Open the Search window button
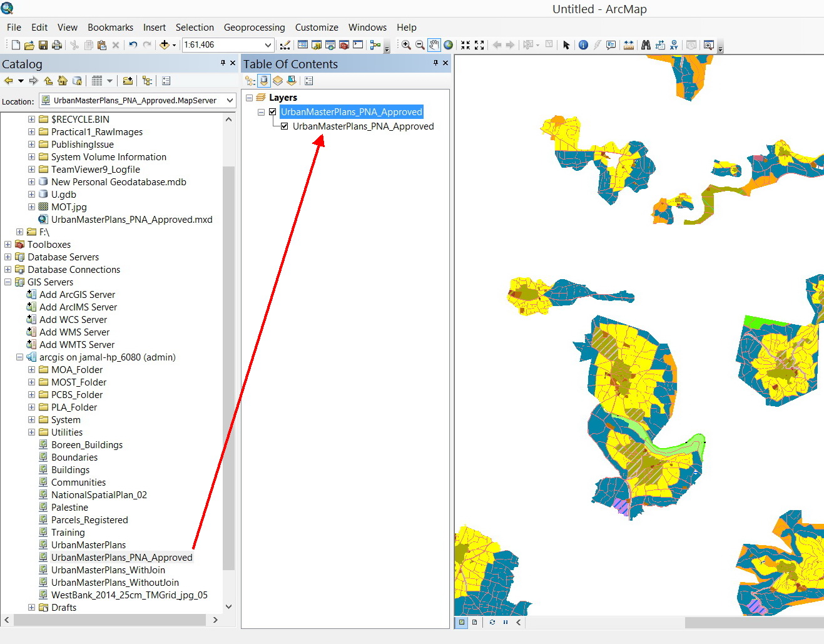This screenshot has height=644, width=824. [330, 45]
